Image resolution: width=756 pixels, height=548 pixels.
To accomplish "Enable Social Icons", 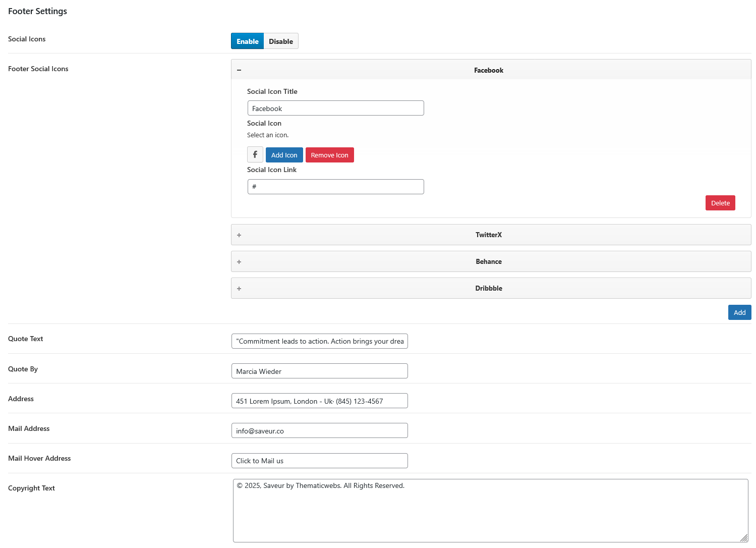I will point(247,41).
